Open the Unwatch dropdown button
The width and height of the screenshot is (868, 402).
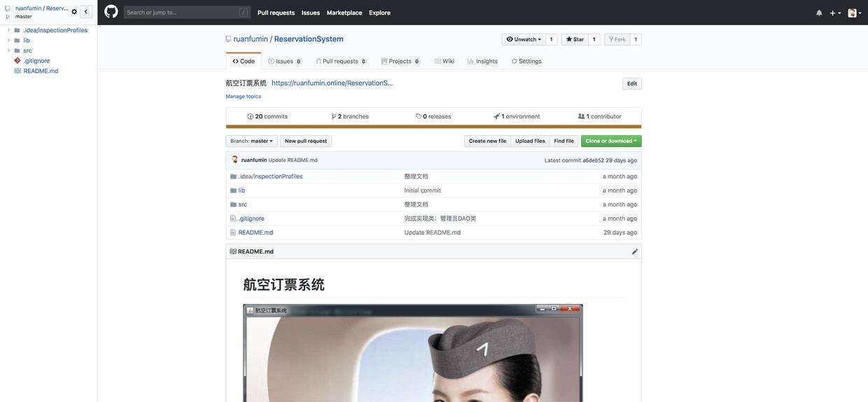524,39
